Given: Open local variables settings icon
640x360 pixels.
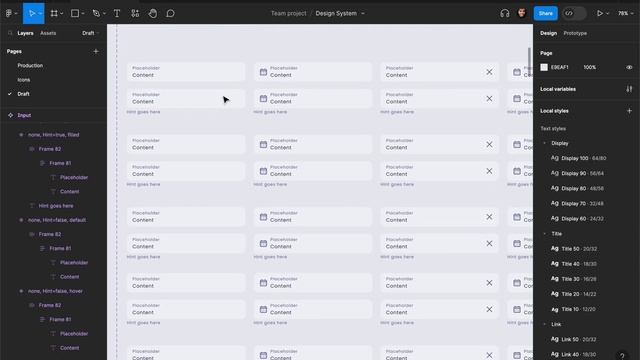Looking at the screenshot, I should (x=629, y=89).
